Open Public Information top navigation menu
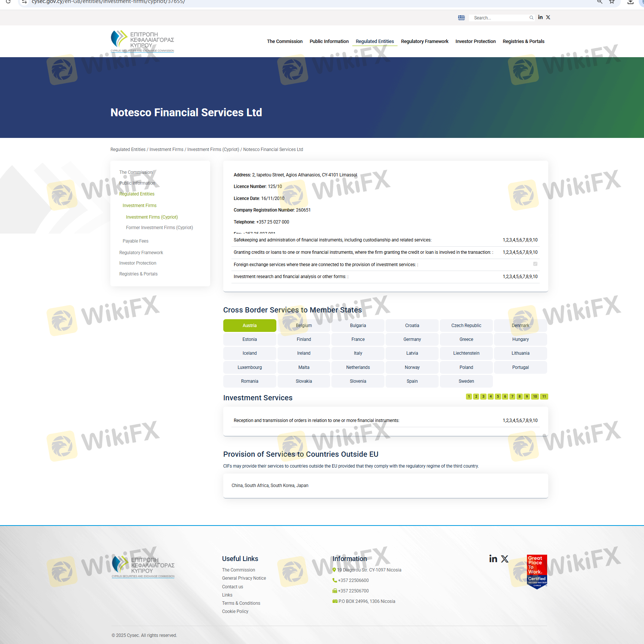The height and width of the screenshot is (644, 644). pyautogui.click(x=329, y=41)
